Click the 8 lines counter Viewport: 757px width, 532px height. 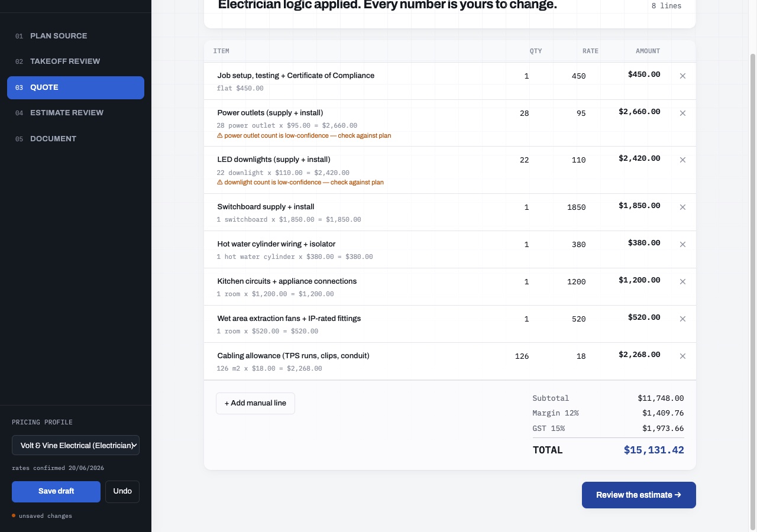(x=667, y=6)
